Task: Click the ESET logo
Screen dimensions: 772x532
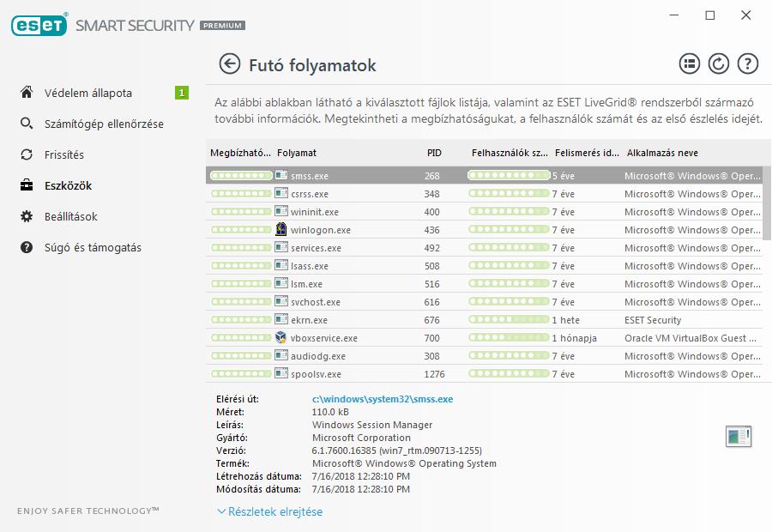Action: click(39, 25)
